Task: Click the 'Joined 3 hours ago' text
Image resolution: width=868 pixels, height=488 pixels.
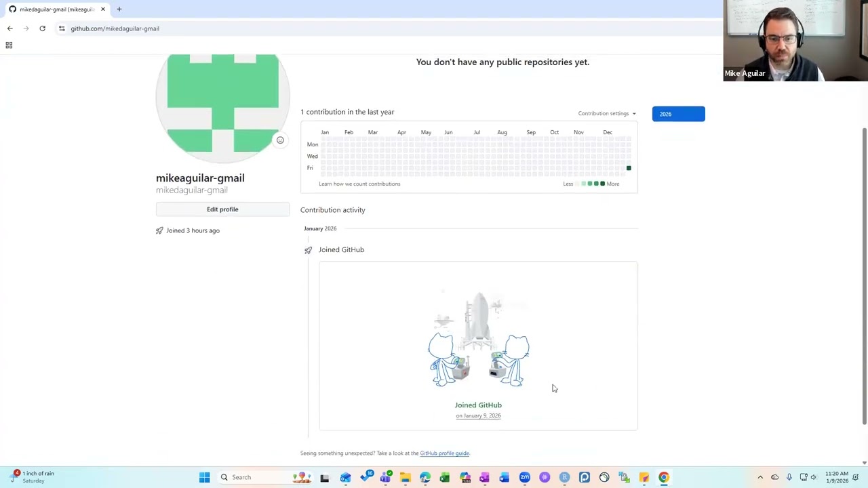Action: click(x=193, y=230)
